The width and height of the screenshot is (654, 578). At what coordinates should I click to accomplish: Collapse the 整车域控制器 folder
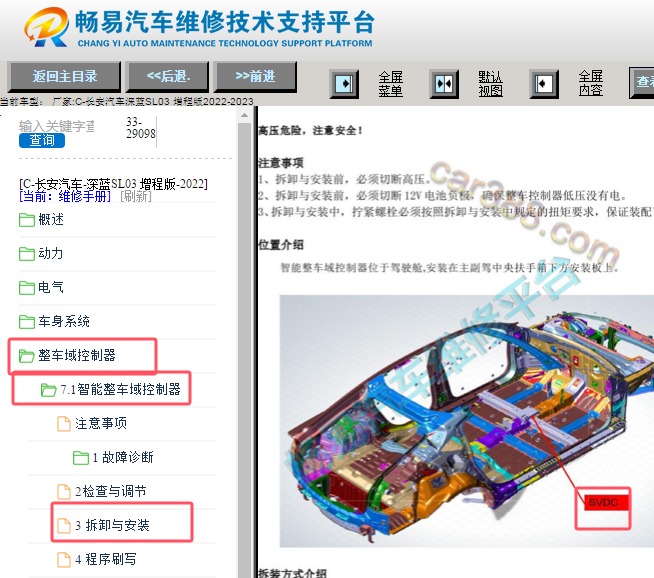[77, 355]
